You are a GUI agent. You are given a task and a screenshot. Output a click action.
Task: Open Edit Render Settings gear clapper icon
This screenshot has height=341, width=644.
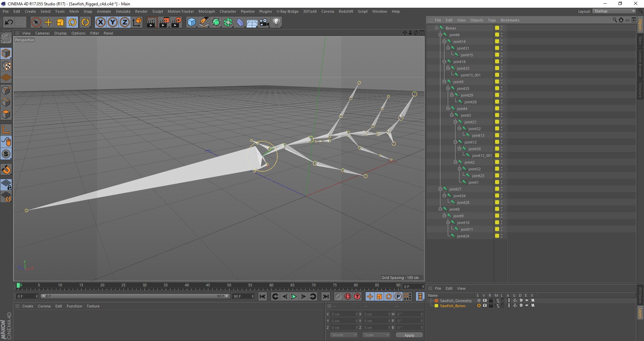click(176, 22)
